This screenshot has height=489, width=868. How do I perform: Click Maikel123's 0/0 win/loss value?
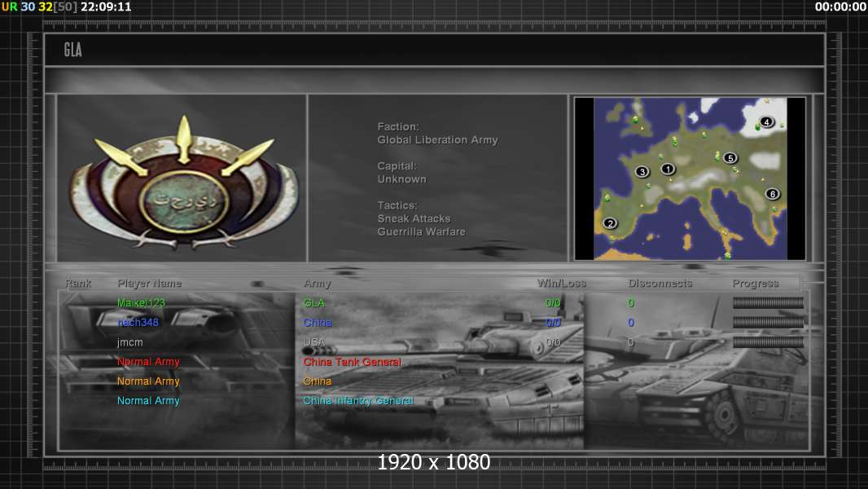click(x=553, y=303)
